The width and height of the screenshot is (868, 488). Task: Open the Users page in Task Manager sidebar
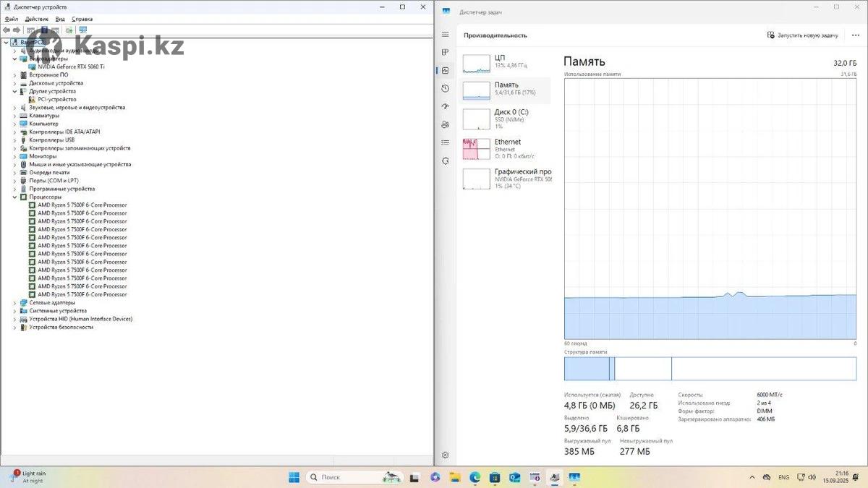pos(446,124)
